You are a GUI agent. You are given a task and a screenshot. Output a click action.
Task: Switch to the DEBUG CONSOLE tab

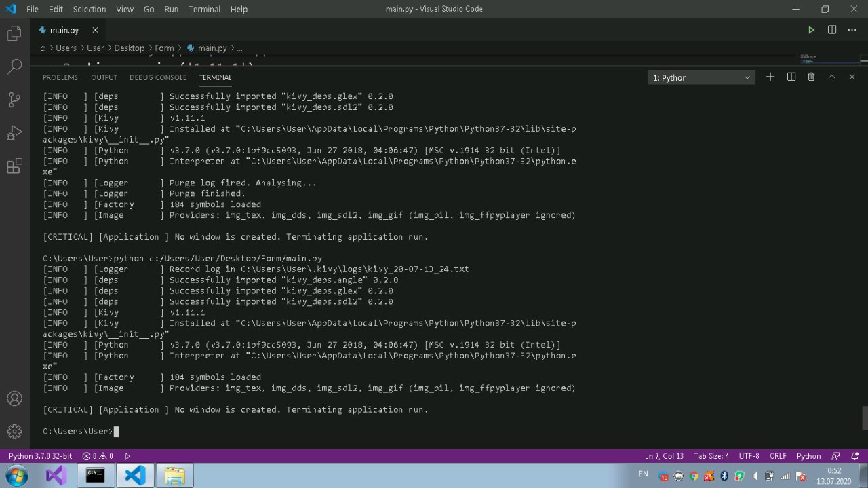point(158,77)
